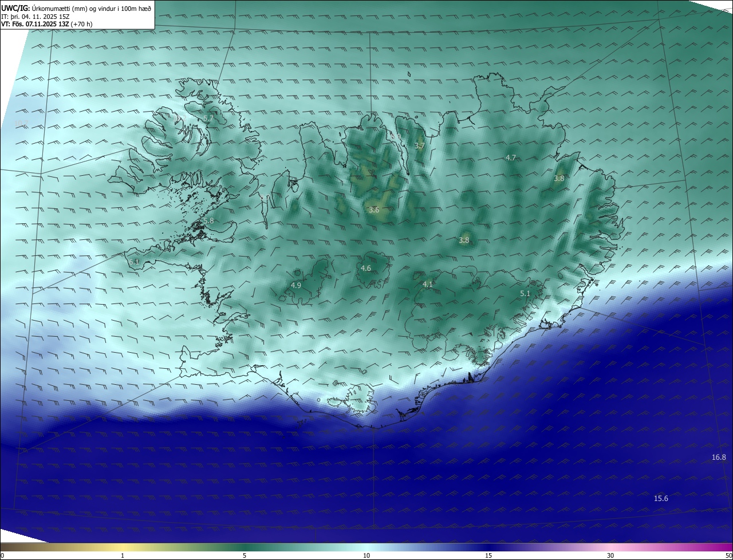Click the color scale tick labeled 15
The width and height of the screenshot is (733, 560).
pyautogui.click(x=488, y=555)
